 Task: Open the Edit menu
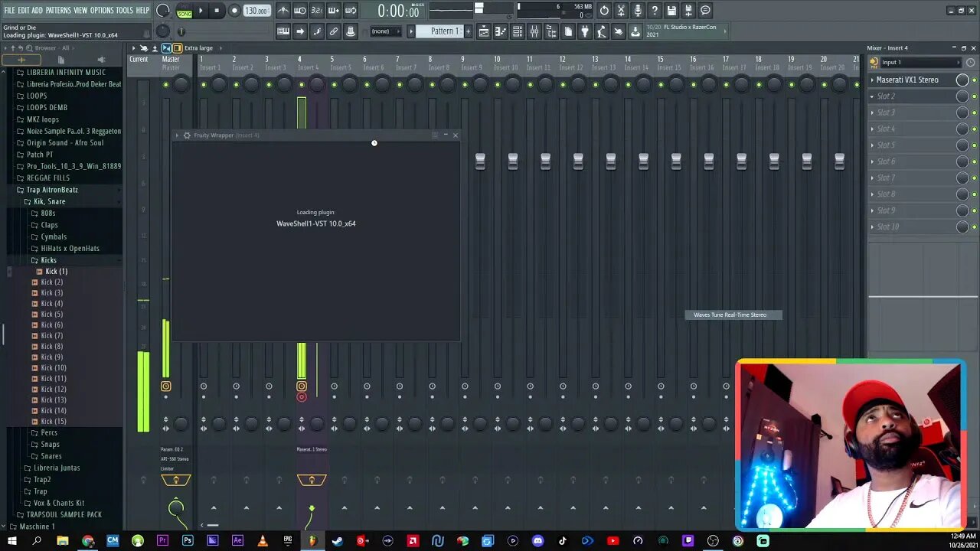(23, 11)
